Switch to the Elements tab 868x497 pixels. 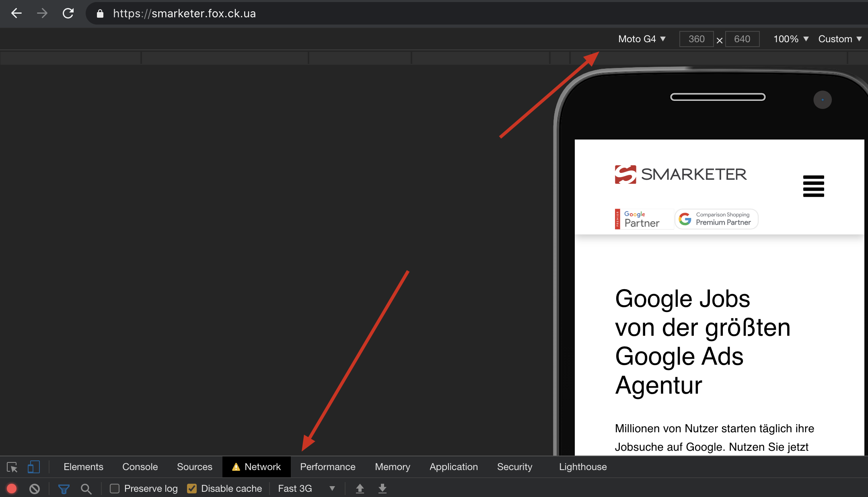pyautogui.click(x=83, y=467)
